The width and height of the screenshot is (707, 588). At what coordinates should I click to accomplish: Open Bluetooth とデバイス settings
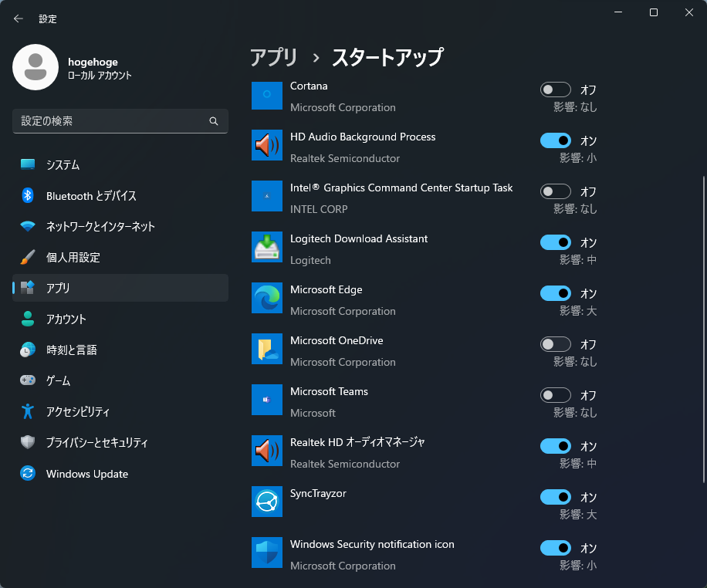coord(91,196)
